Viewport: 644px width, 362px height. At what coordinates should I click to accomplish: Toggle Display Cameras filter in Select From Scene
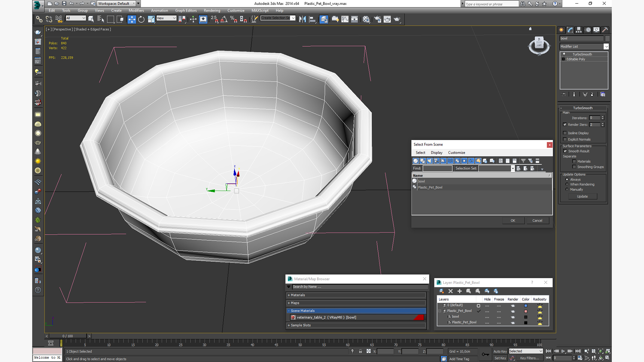pyautogui.click(x=436, y=161)
